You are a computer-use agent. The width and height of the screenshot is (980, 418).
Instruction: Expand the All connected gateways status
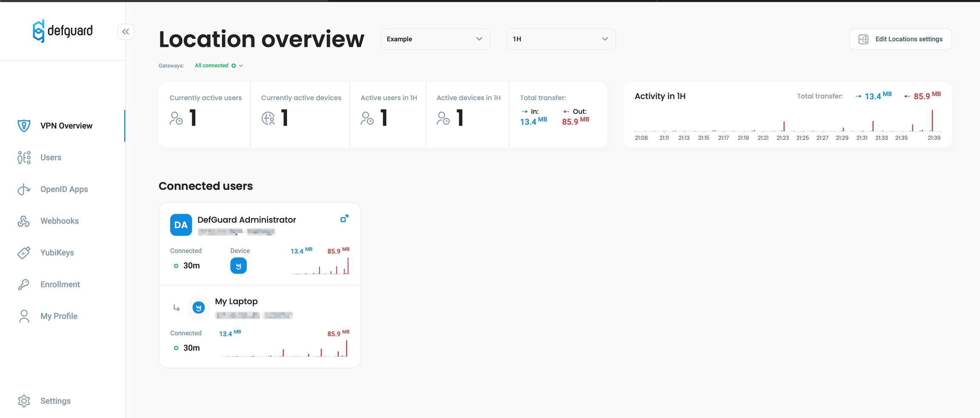[219, 66]
